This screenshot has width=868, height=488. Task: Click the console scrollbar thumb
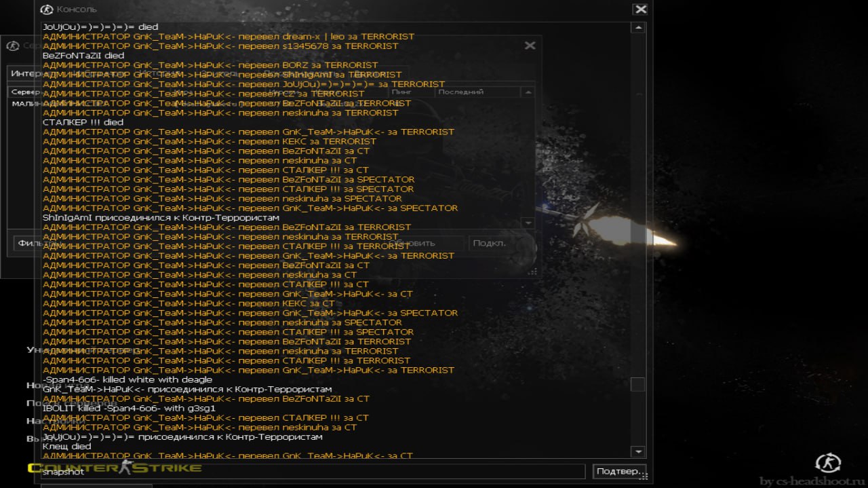coord(637,384)
